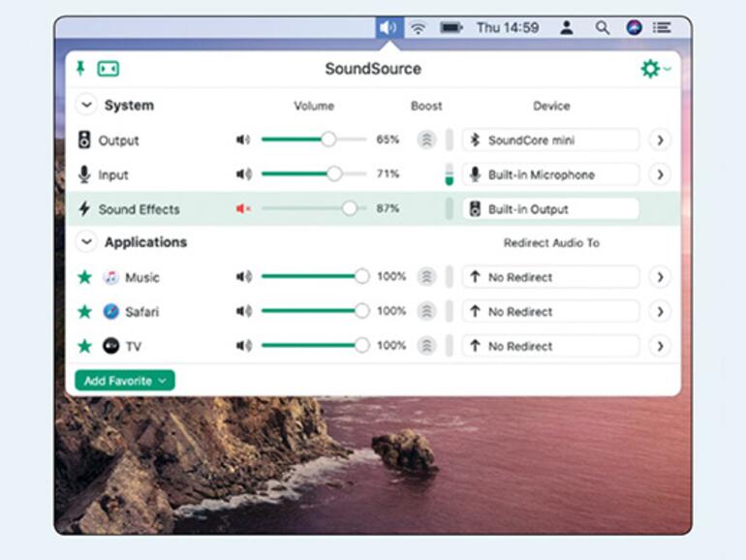Click the Music app icon
The image size is (746, 560).
point(110,277)
